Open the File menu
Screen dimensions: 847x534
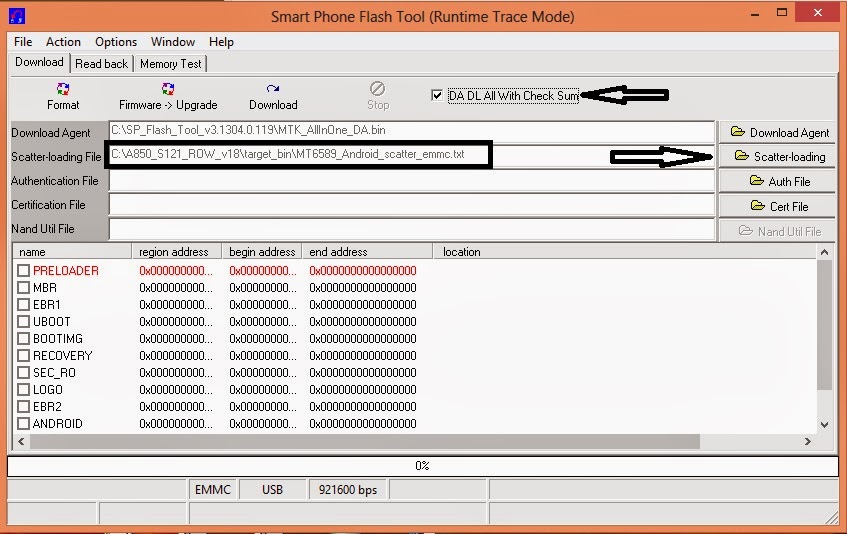click(x=23, y=42)
